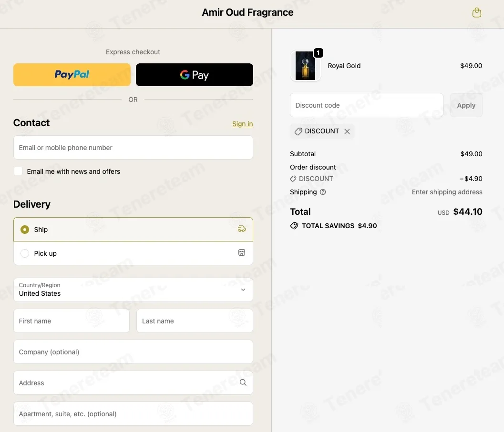Click the Contact heading
The image size is (504, 432).
pyautogui.click(x=31, y=123)
